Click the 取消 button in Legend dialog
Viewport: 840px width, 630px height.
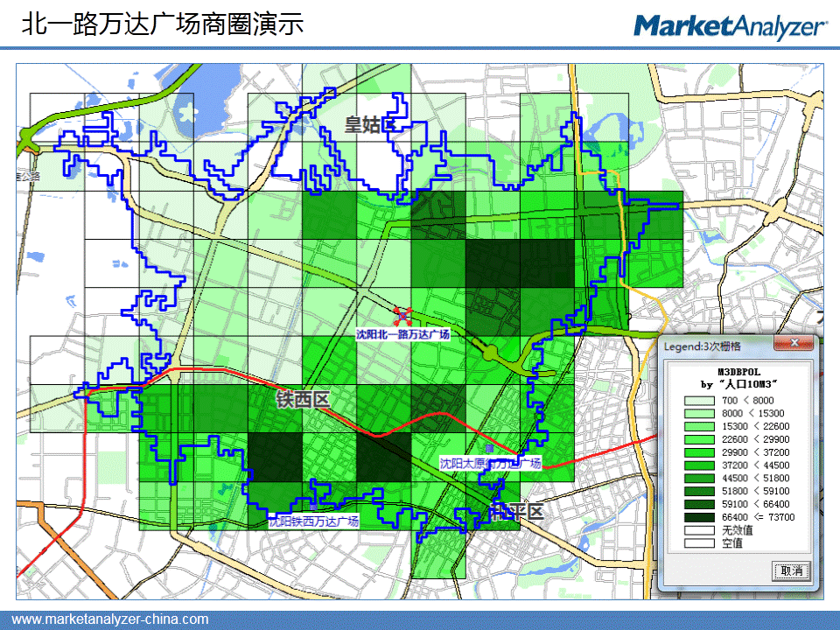[791, 570]
